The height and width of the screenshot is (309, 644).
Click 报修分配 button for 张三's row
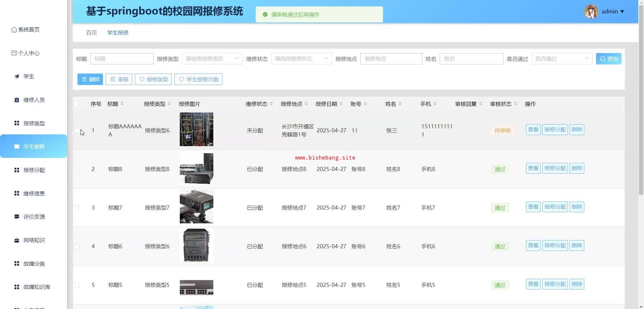point(555,130)
